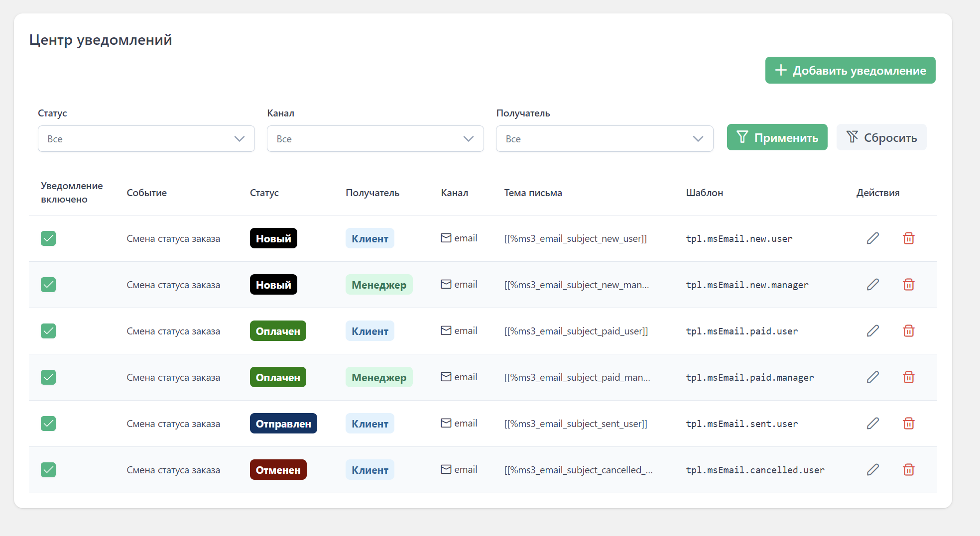This screenshot has height=536, width=980.
Task: Delete the tpl.msEmail.new.user notification
Action: (x=908, y=238)
